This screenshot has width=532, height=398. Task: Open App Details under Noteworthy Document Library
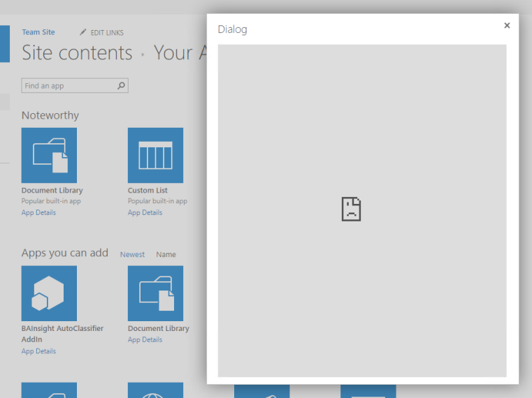(x=38, y=212)
